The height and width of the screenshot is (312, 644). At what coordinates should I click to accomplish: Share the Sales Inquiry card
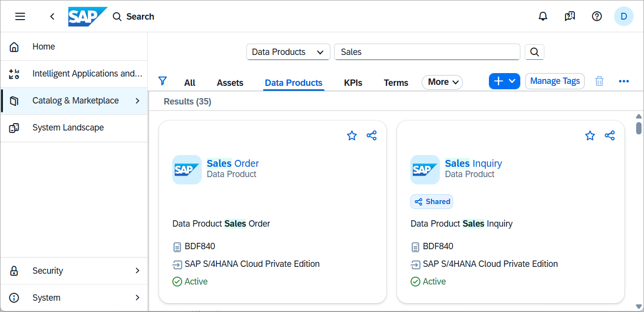610,136
